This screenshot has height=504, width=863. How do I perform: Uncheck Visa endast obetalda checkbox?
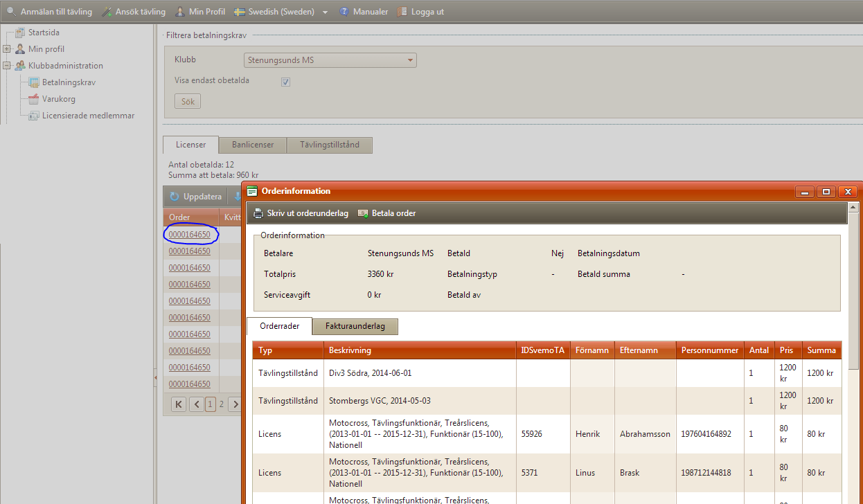[285, 82]
